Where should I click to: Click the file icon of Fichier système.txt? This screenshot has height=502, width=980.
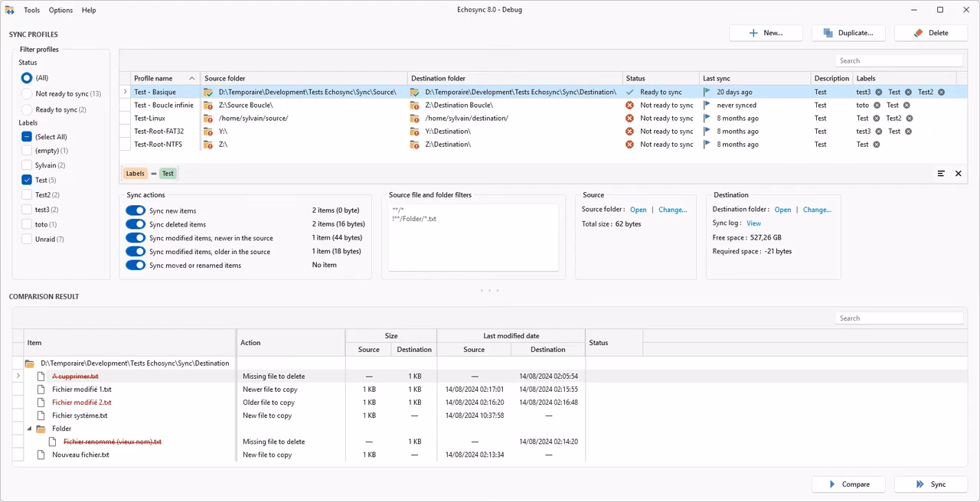[x=41, y=416]
